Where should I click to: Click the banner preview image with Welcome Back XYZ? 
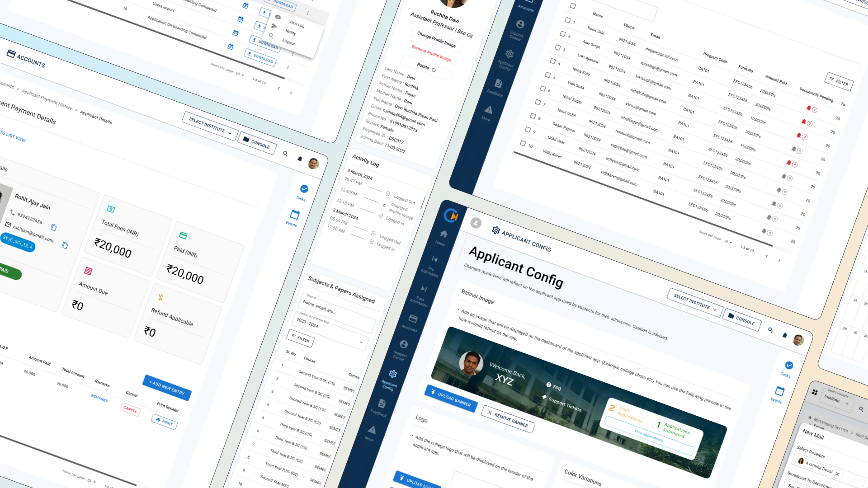point(578,402)
